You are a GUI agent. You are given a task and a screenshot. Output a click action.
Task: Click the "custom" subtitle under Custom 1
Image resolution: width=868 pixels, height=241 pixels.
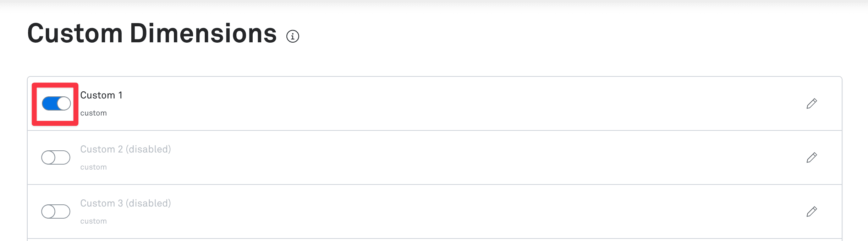point(93,113)
